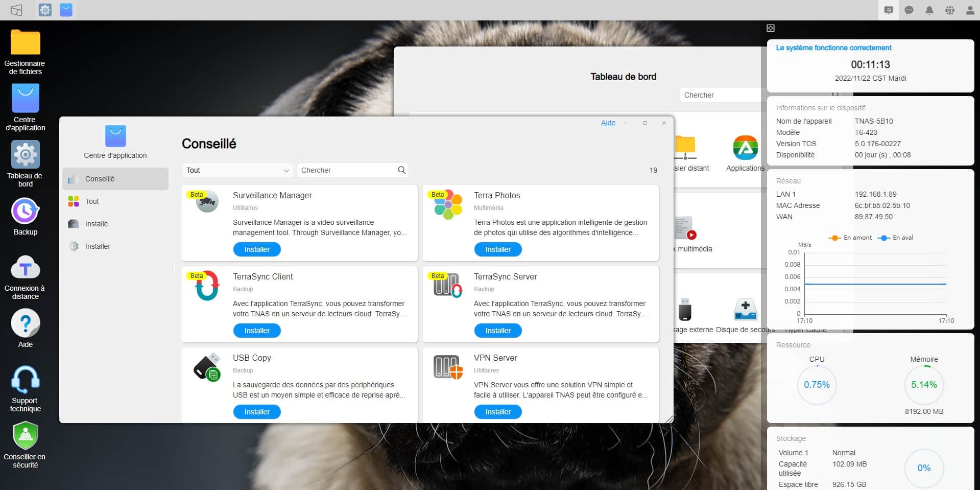Open Conseiller en sécurité desktop icon
Image resolution: width=980 pixels, height=490 pixels.
click(25, 445)
